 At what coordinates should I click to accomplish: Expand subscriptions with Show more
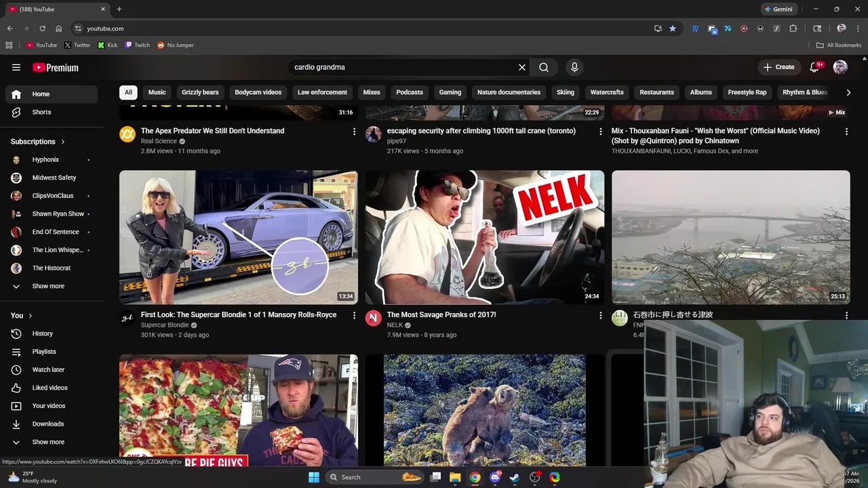(x=52, y=286)
